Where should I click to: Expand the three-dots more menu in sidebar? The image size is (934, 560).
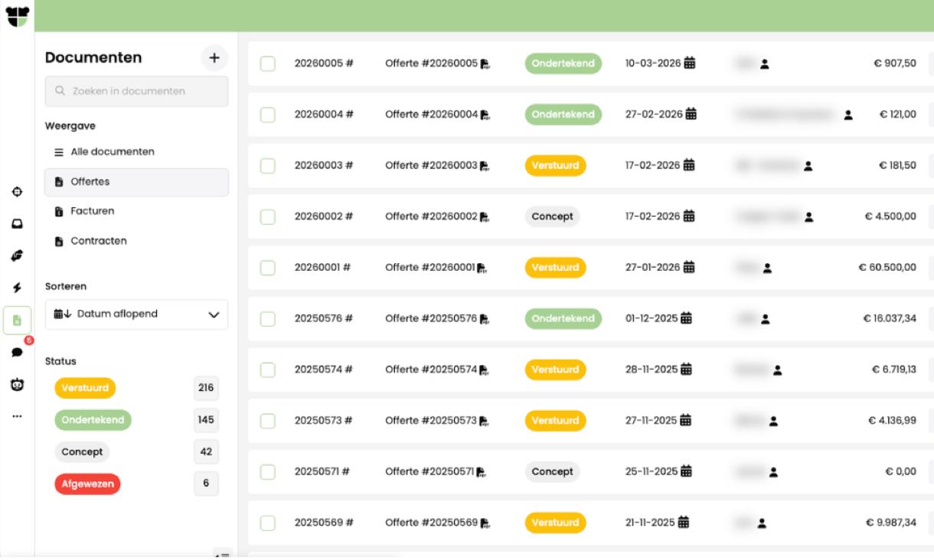[x=17, y=417]
